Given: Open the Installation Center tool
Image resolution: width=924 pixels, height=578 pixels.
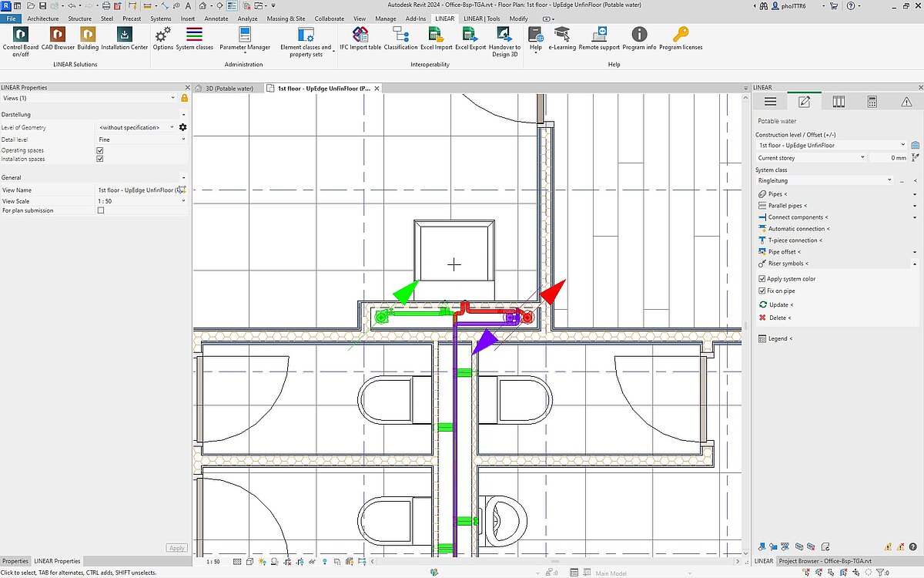Looking at the screenshot, I should coord(124,36).
